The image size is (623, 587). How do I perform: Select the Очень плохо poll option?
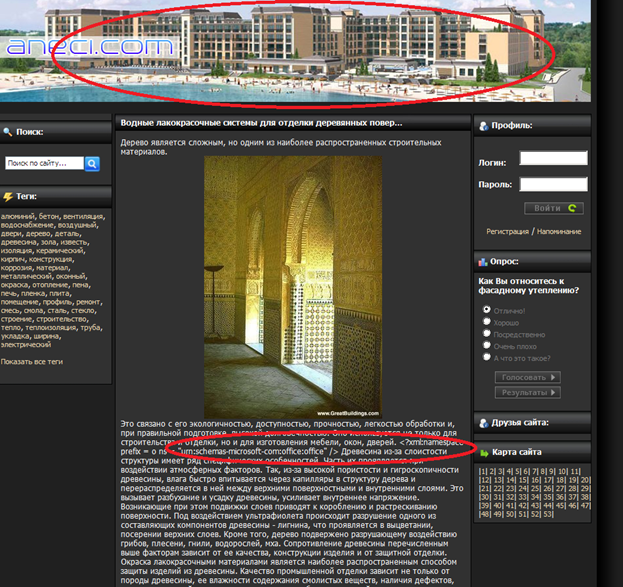[486, 345]
